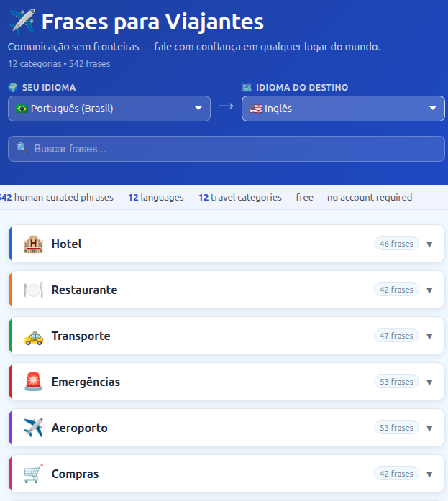Click the Aeroporto airplane icon
Image resolution: width=448 pixels, height=501 pixels.
(x=33, y=428)
